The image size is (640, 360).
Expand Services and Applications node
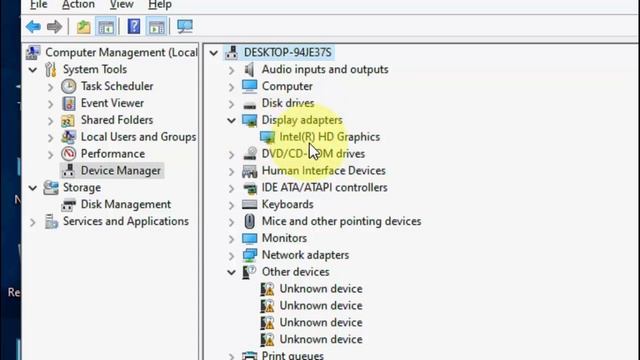[32, 222]
